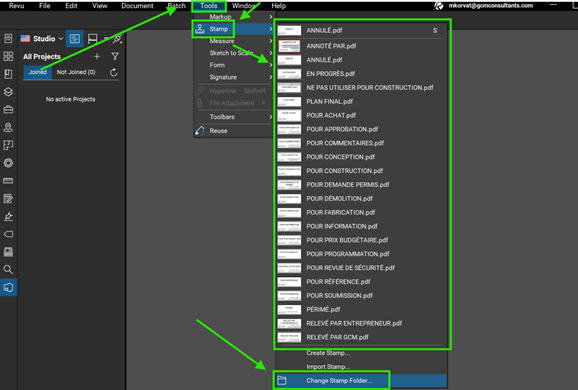
Task: Select the POUR INFORMATION.pdf stamp
Action: click(360, 226)
